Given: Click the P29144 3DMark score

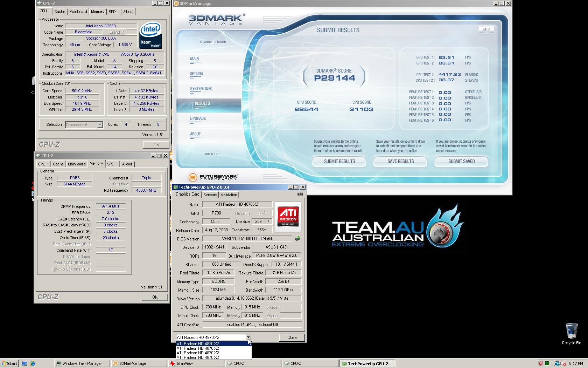Looking at the screenshot, I should click(x=335, y=78).
